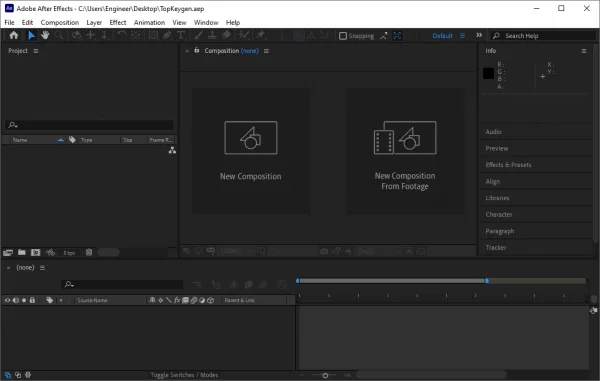Open the Info panel menu
The image size is (600, 381).
(584, 51)
